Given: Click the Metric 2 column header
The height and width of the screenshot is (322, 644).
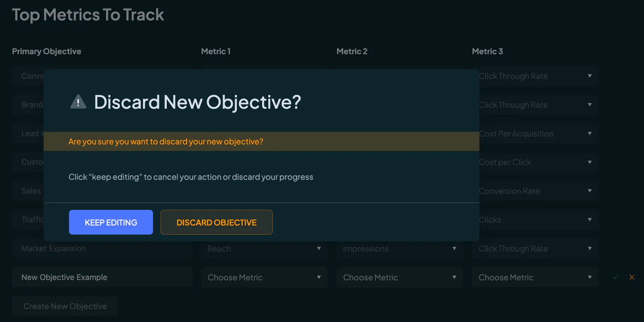Looking at the screenshot, I should coord(352,51).
